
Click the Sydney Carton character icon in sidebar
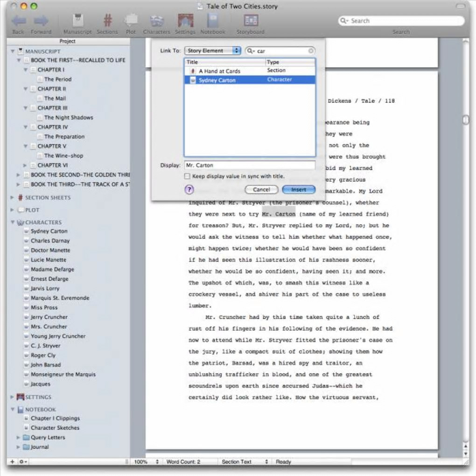27,231
